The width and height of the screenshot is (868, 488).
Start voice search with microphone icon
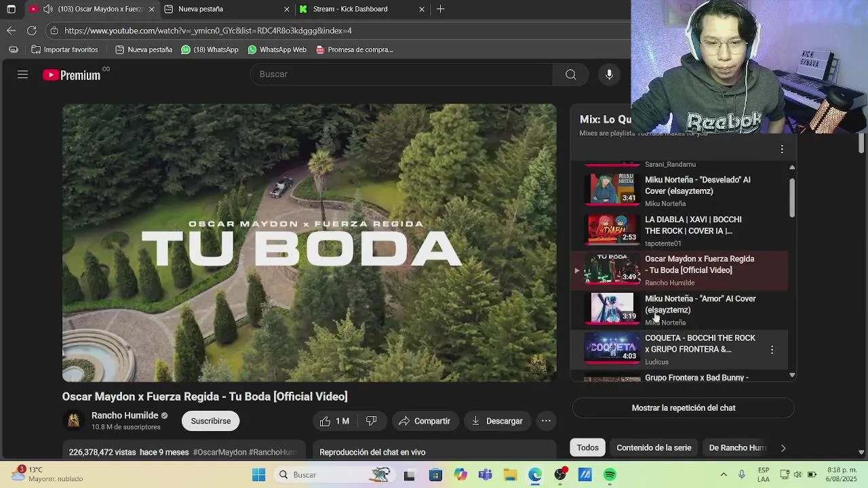click(x=609, y=75)
